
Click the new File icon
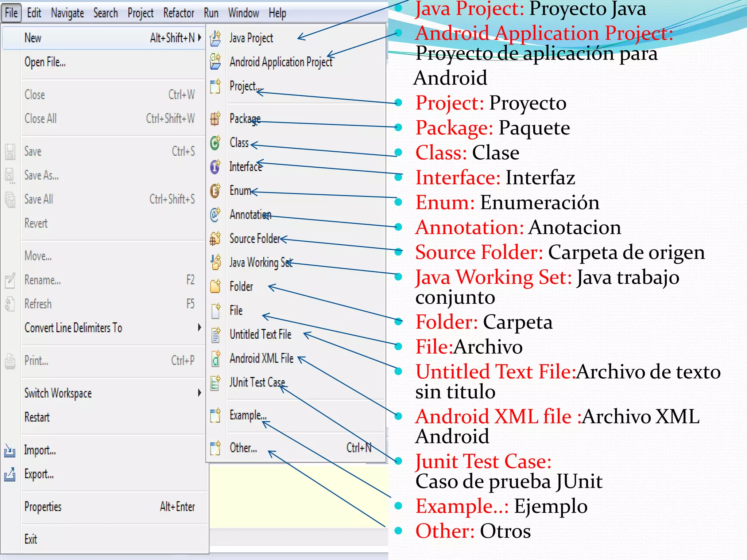(x=216, y=311)
